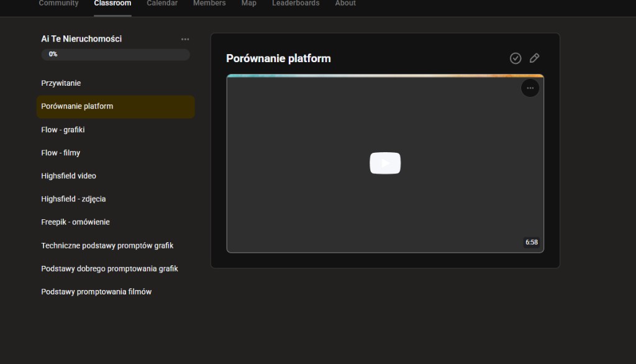Open course options next to Ai Te Nieruchomości
The height and width of the screenshot is (364, 636).
pos(185,39)
